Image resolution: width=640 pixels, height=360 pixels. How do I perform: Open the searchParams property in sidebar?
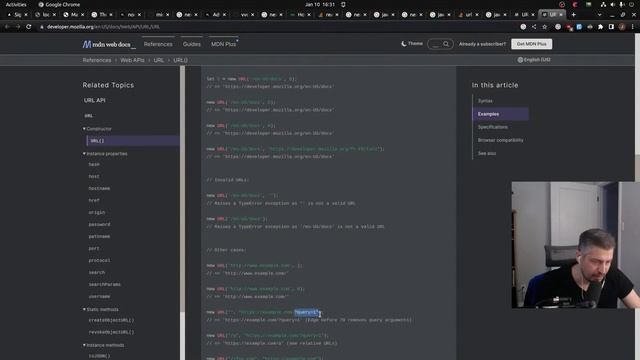tap(104, 284)
